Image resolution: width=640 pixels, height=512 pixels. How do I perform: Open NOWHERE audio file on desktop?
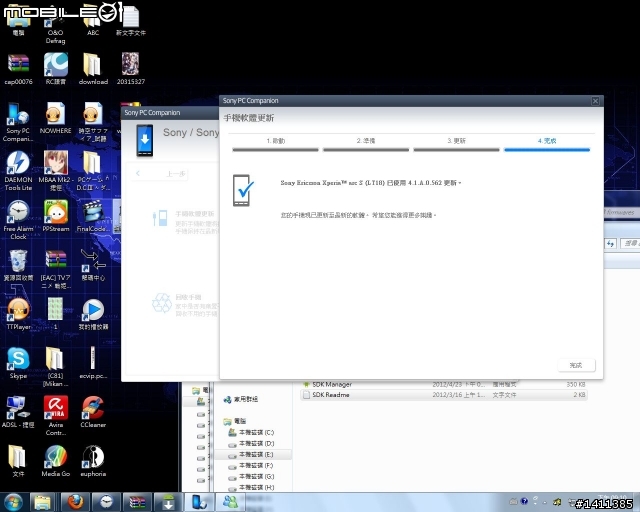(x=55, y=118)
